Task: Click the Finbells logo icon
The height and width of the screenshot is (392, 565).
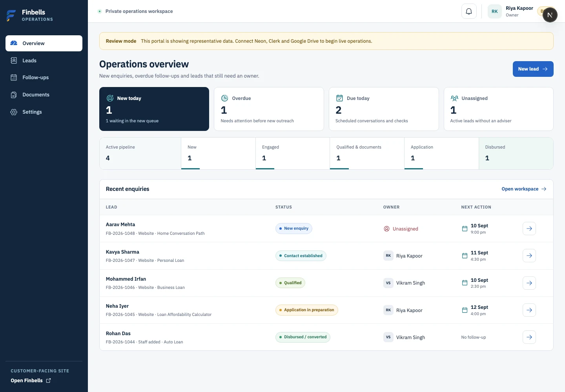Action: pyautogui.click(x=11, y=15)
